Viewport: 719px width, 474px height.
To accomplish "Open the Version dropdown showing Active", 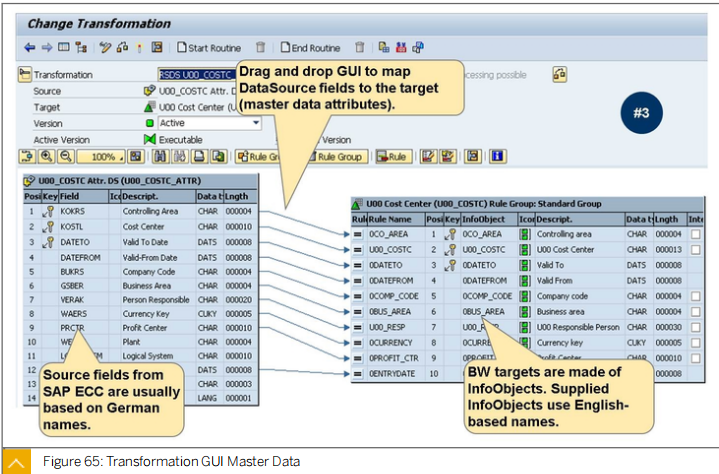I will pyautogui.click(x=256, y=123).
